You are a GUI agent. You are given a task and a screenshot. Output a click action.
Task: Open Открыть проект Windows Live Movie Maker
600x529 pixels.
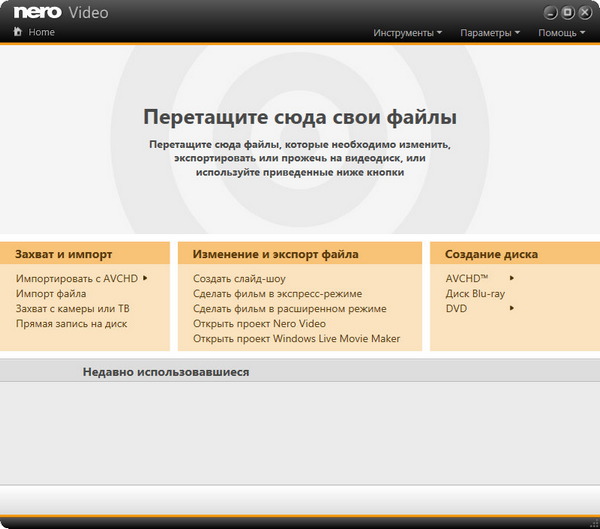coord(297,339)
